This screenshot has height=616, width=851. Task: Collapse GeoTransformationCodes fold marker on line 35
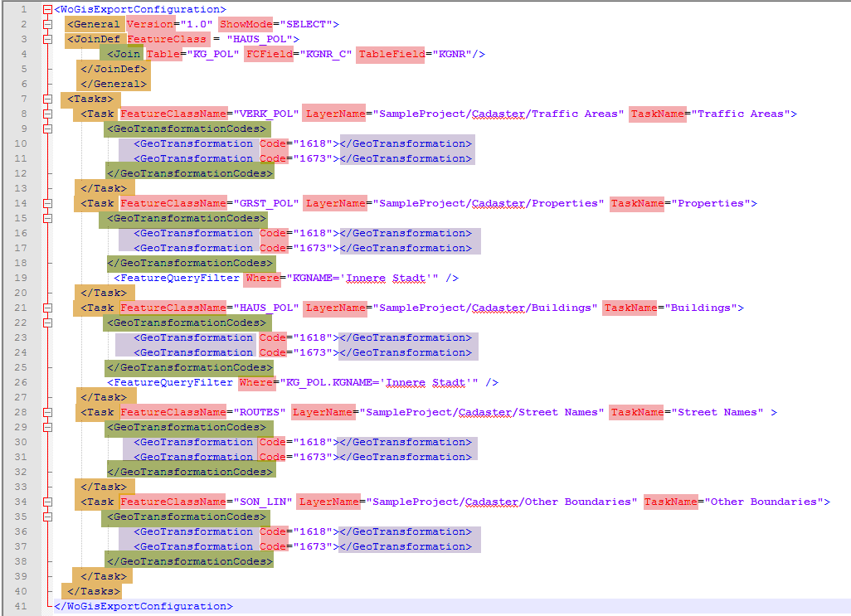(47, 517)
